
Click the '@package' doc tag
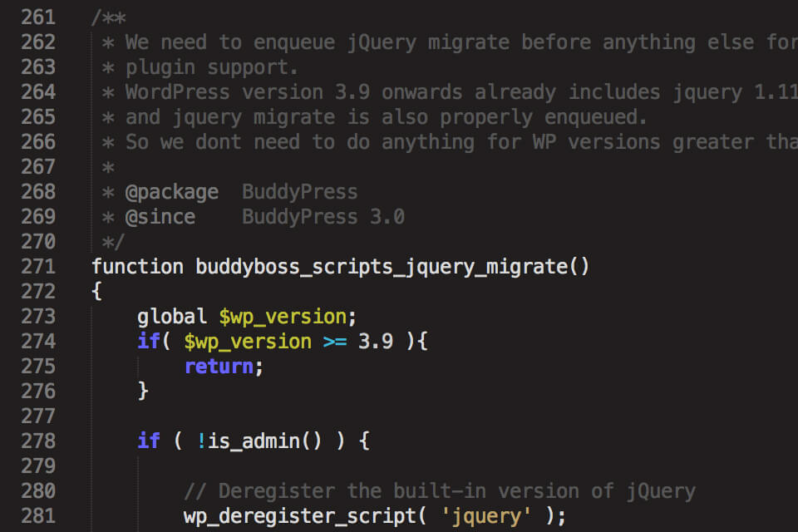(172, 193)
